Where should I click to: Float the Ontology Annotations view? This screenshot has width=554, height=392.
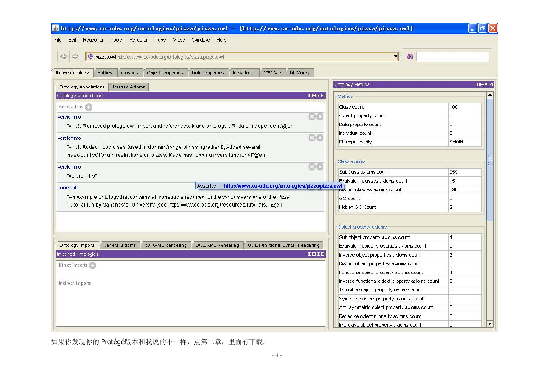[318, 96]
